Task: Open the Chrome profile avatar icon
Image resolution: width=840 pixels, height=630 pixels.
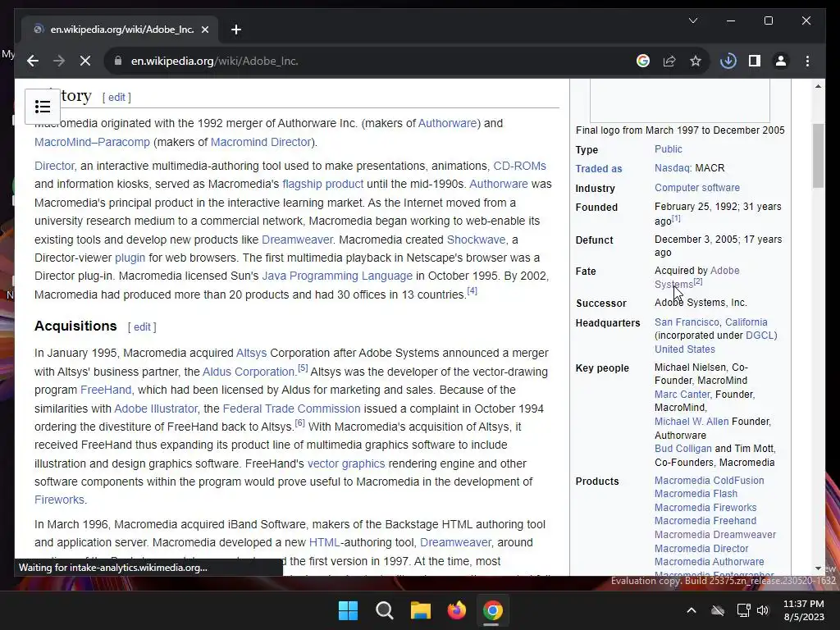Action: click(x=781, y=61)
